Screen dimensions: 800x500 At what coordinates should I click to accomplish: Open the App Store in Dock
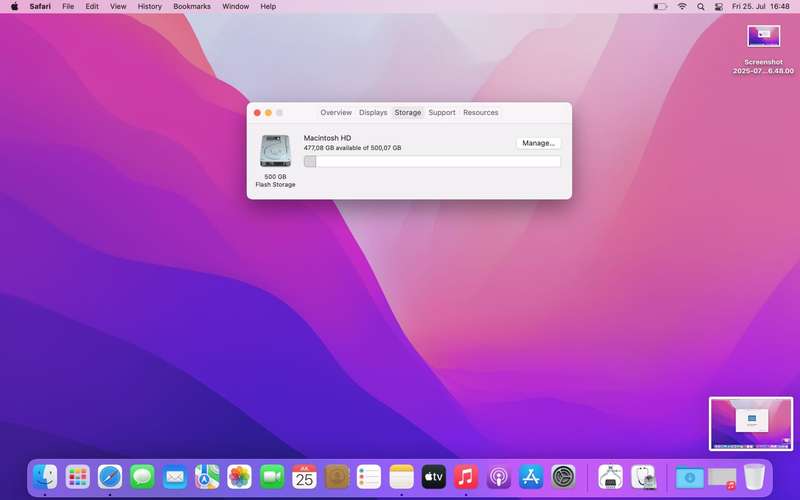(531, 477)
